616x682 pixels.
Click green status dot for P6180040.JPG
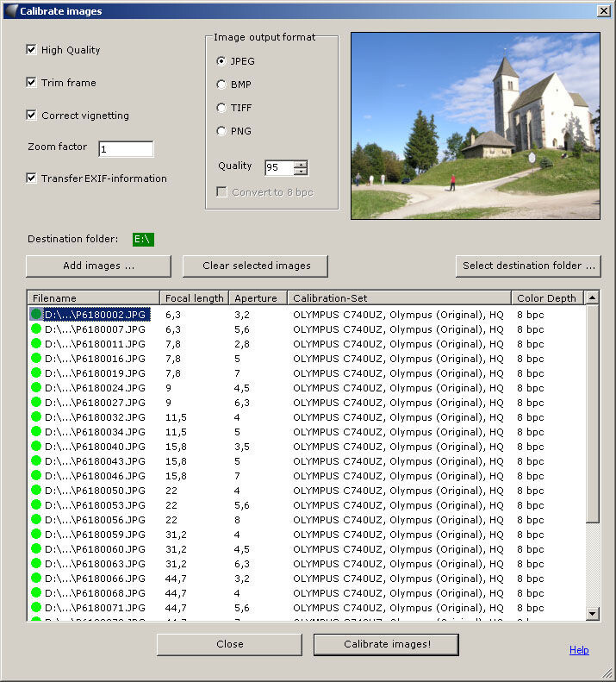click(36, 446)
